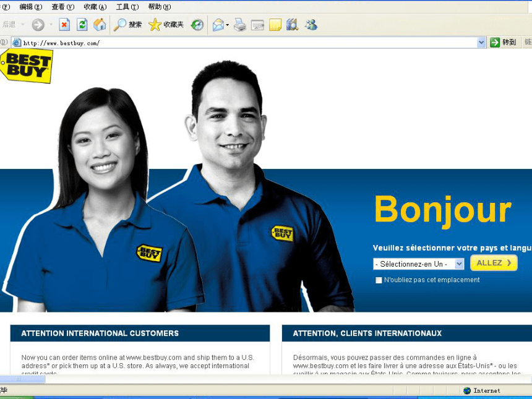
Task: Open the 工具(T) menu
Action: [127, 7]
